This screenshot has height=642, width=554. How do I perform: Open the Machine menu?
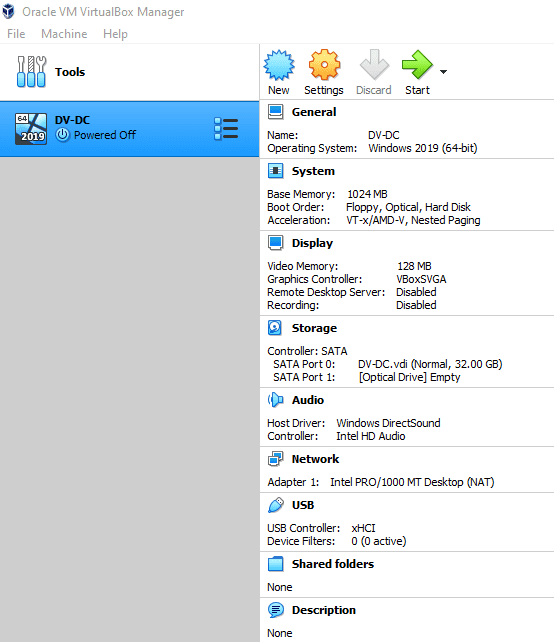(x=64, y=34)
